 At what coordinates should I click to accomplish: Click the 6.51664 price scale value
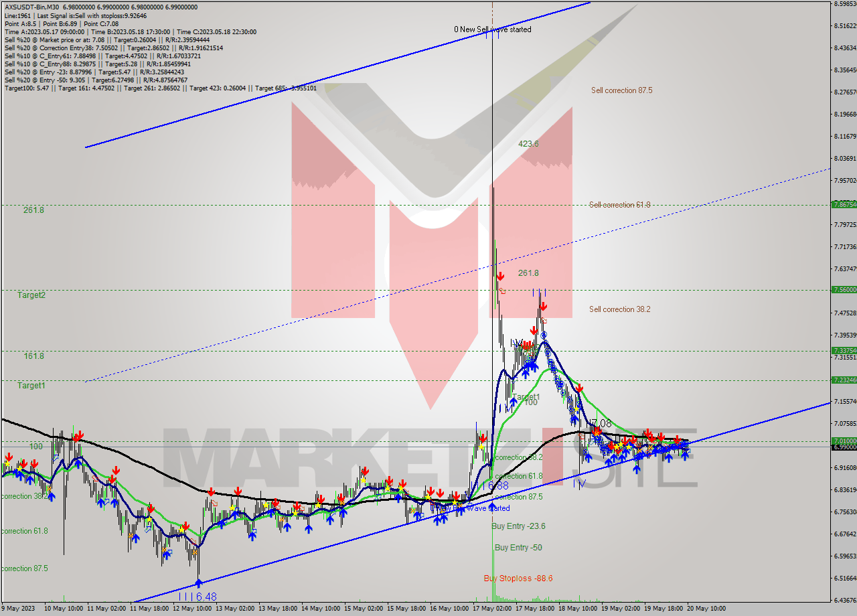(x=845, y=578)
